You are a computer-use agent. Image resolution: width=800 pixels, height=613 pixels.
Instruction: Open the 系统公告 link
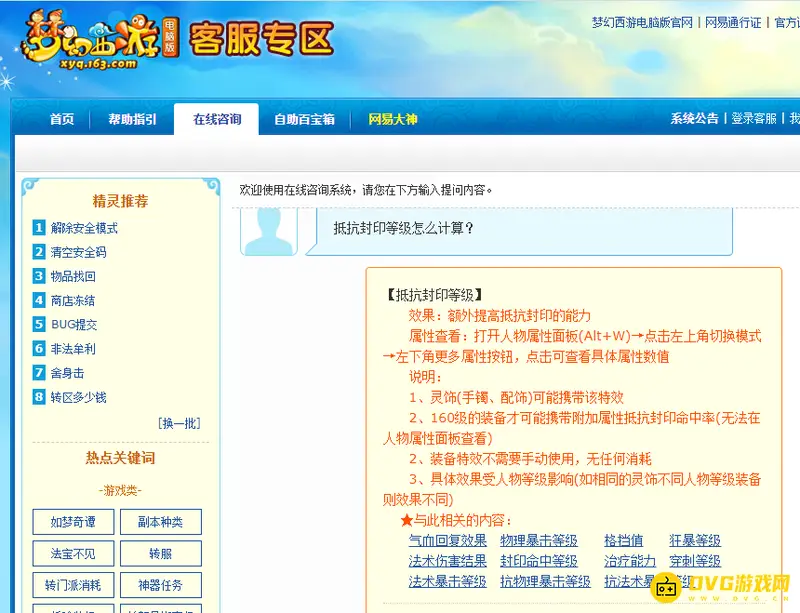pos(694,118)
